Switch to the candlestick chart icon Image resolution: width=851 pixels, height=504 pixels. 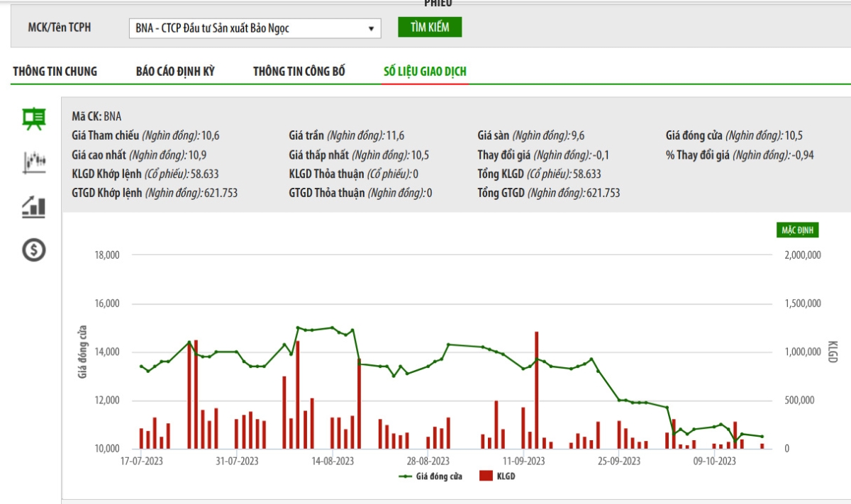coord(34,162)
